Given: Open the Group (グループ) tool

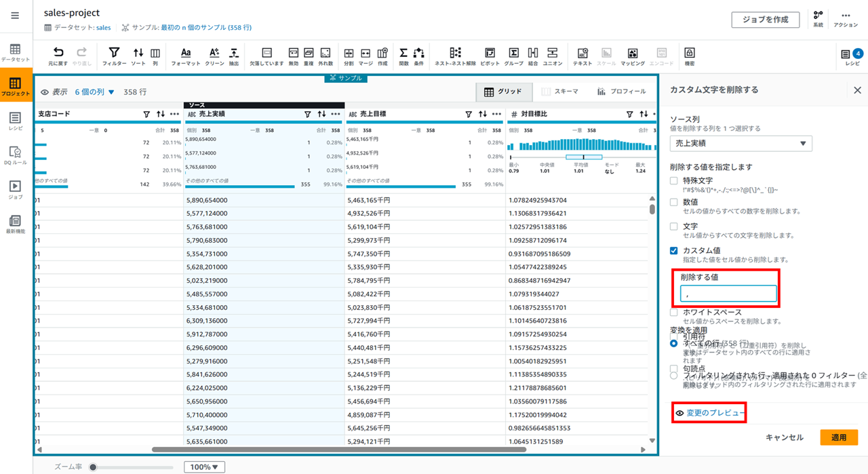Looking at the screenshot, I should 513,56.
